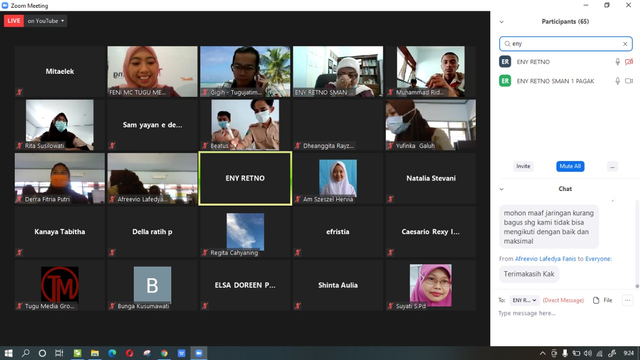Open the participants more options ellipsis
This screenshot has width=640, height=360.
coord(612,167)
